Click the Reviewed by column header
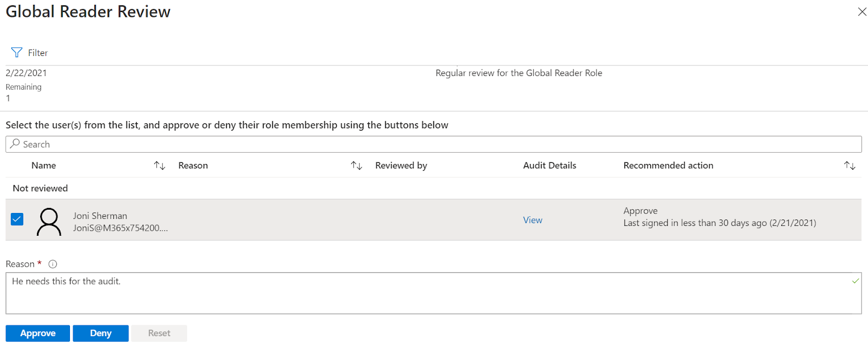The height and width of the screenshot is (346, 868). 401,166
